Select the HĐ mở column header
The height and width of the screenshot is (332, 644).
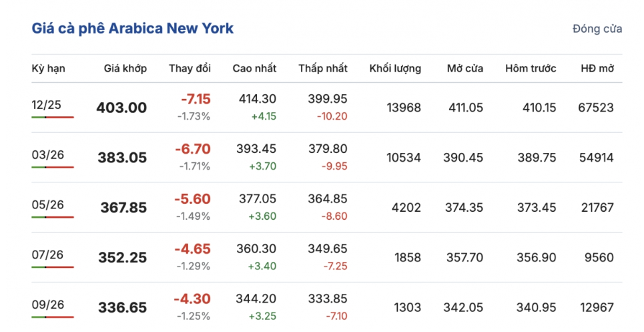click(597, 68)
